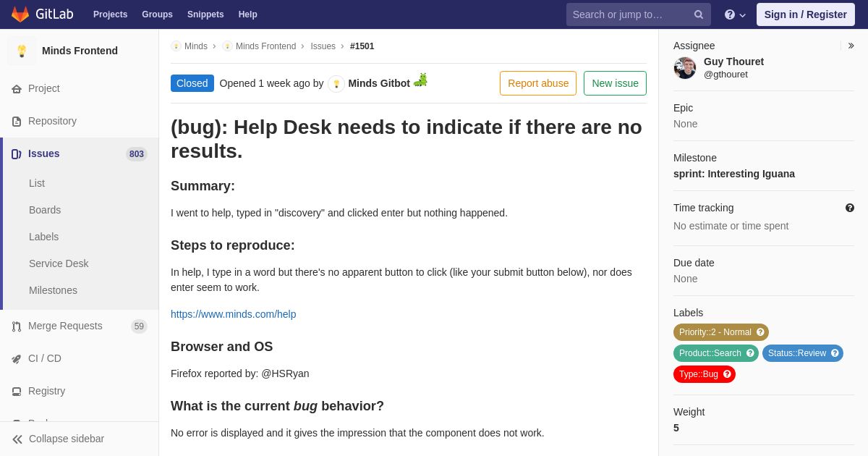Click the "No estimate or time spent" text
Image resolution: width=868 pixels, height=456 pixels.
tap(731, 226)
